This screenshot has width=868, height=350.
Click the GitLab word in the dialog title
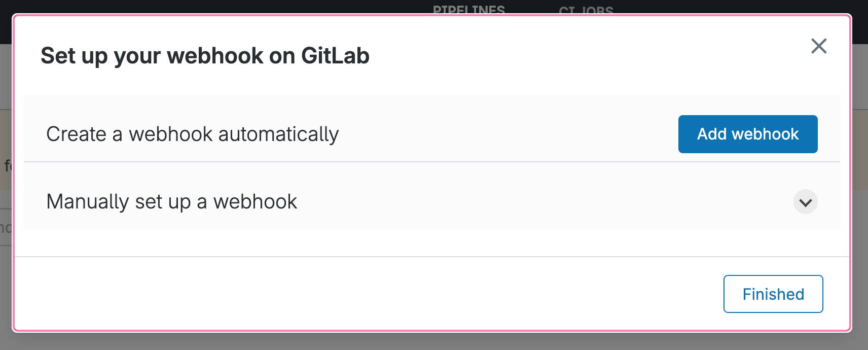[x=335, y=56]
